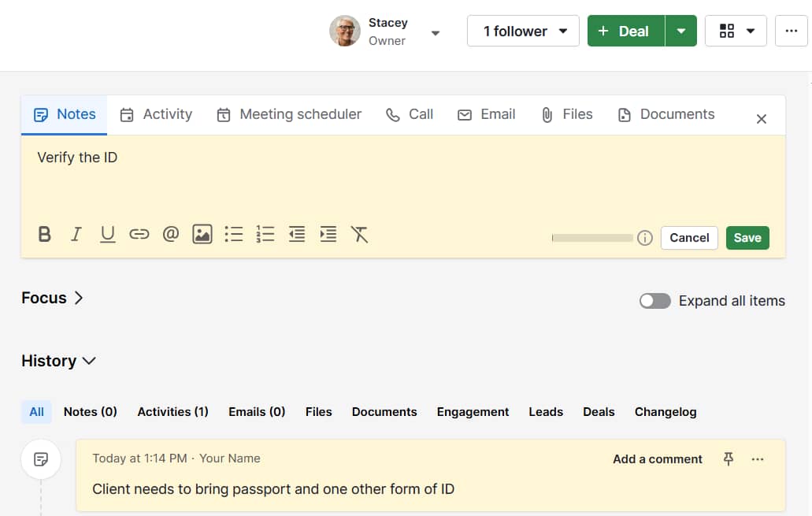
Task: Insert an image into the note
Action: click(202, 234)
